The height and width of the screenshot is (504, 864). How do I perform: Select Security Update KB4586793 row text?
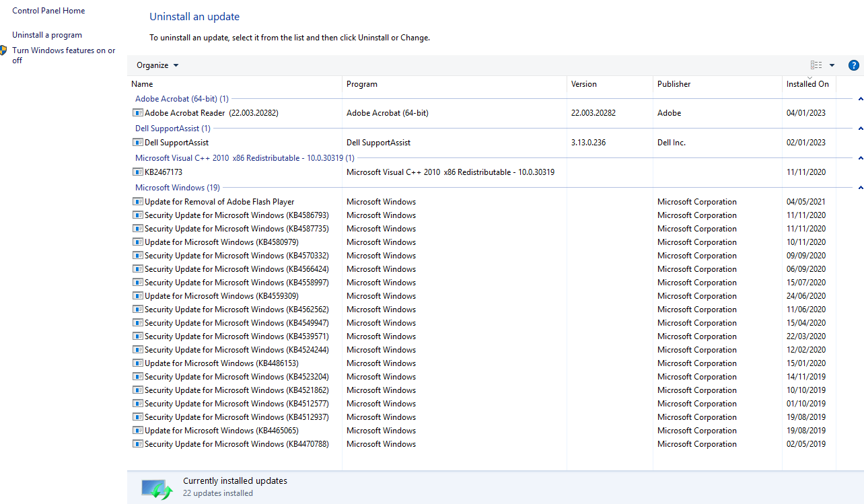(x=237, y=215)
